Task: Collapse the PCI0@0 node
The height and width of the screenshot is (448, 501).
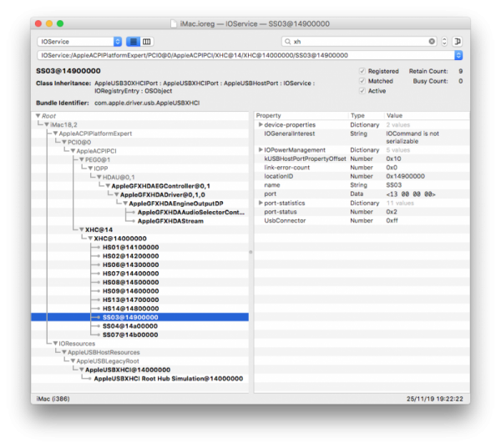Action: 64,142
